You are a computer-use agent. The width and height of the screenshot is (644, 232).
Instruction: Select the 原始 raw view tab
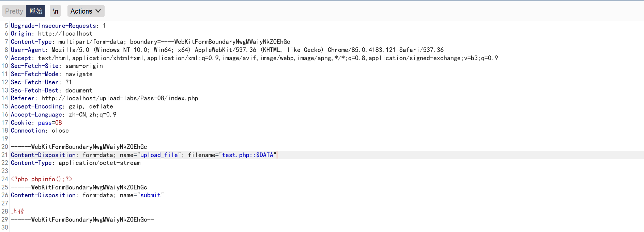pos(36,11)
